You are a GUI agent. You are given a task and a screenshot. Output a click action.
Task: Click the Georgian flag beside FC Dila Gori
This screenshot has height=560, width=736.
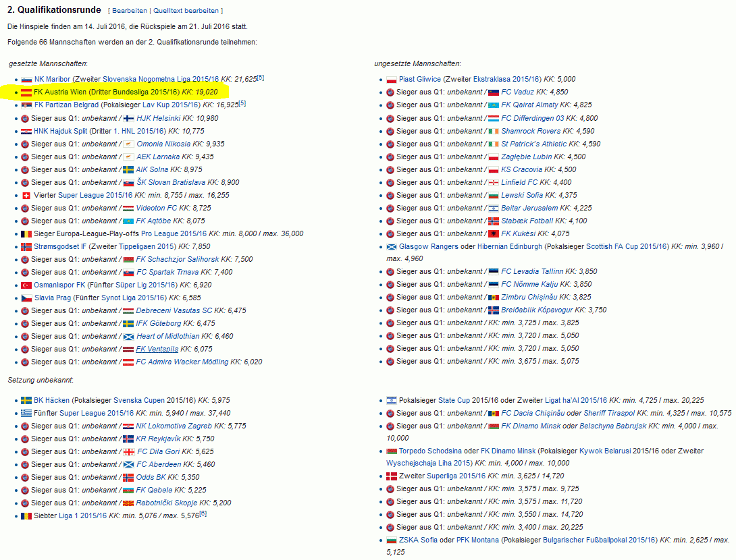click(x=128, y=451)
